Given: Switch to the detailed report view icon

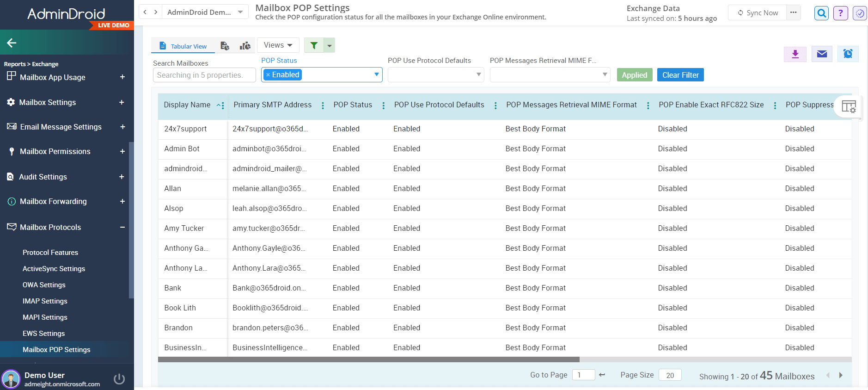Looking at the screenshot, I should [225, 46].
